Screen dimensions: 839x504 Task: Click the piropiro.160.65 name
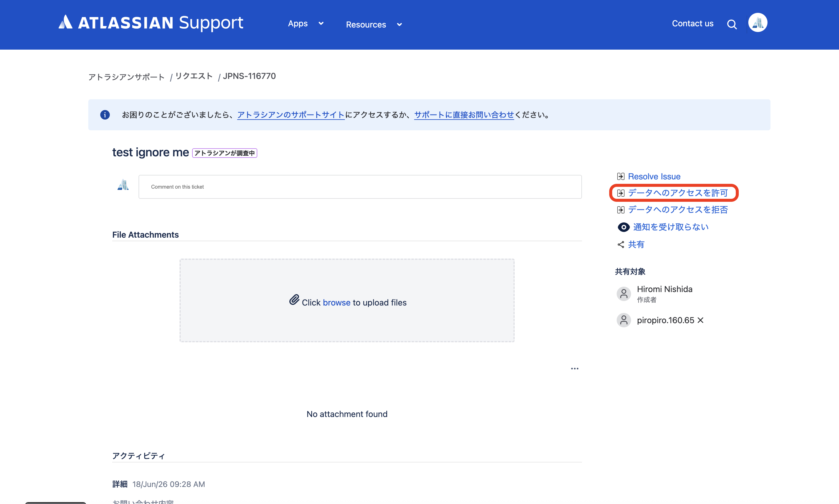[x=665, y=320]
